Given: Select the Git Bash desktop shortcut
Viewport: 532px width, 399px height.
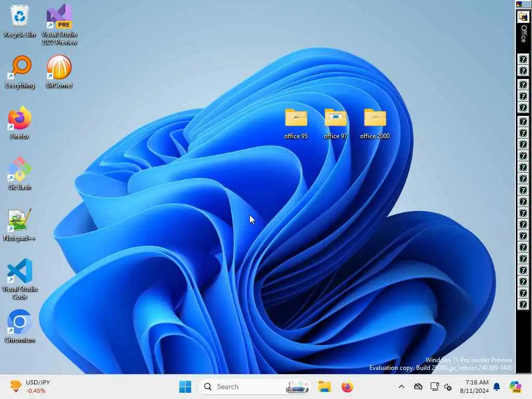Looking at the screenshot, I should [x=20, y=174].
